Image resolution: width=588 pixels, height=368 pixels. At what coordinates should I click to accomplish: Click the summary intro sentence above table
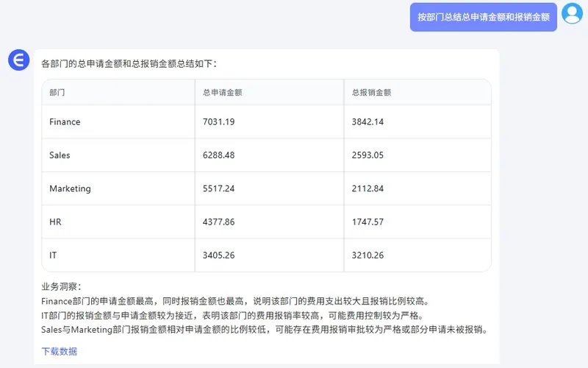tap(129, 63)
